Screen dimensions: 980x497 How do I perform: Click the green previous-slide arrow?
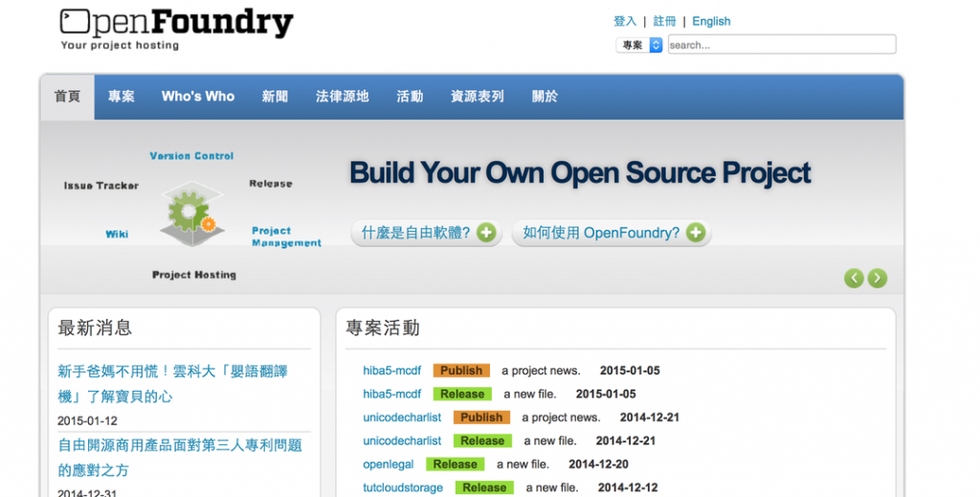click(x=854, y=279)
